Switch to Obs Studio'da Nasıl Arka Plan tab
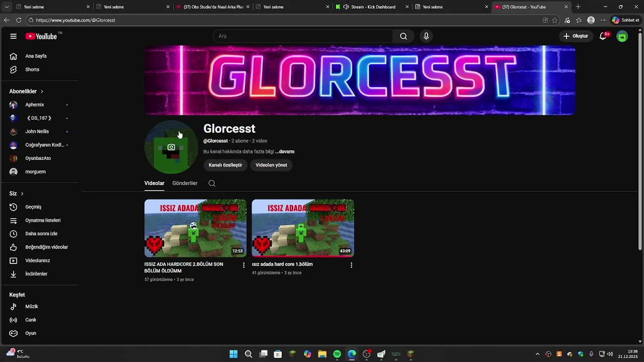Viewport: 644px width, 362px height. 212,7
